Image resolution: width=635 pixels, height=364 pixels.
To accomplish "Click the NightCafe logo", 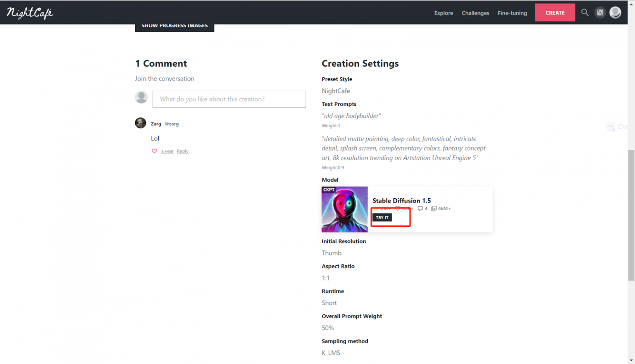I will click(x=30, y=13).
